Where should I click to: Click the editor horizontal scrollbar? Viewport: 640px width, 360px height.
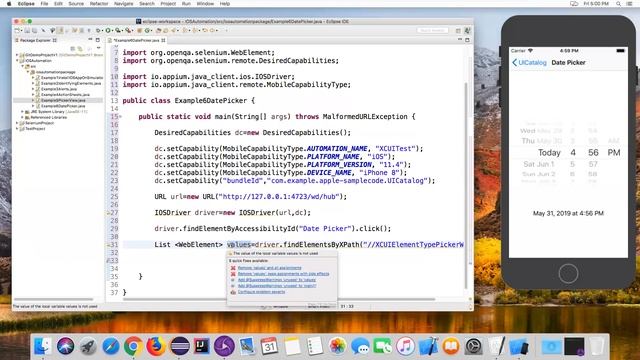click(x=279, y=299)
